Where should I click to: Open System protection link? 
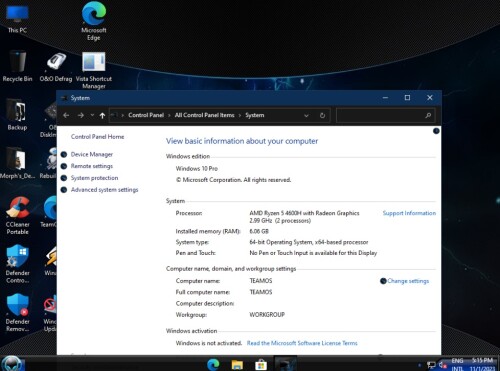(x=94, y=178)
